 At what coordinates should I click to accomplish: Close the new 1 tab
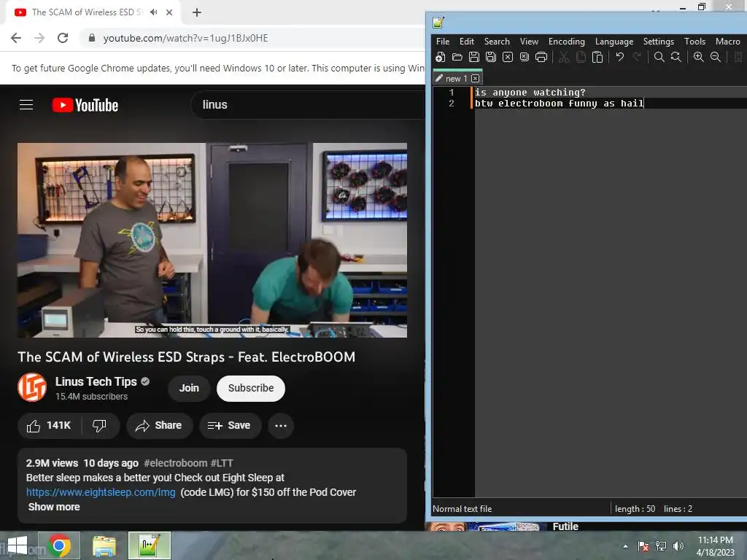475,78
